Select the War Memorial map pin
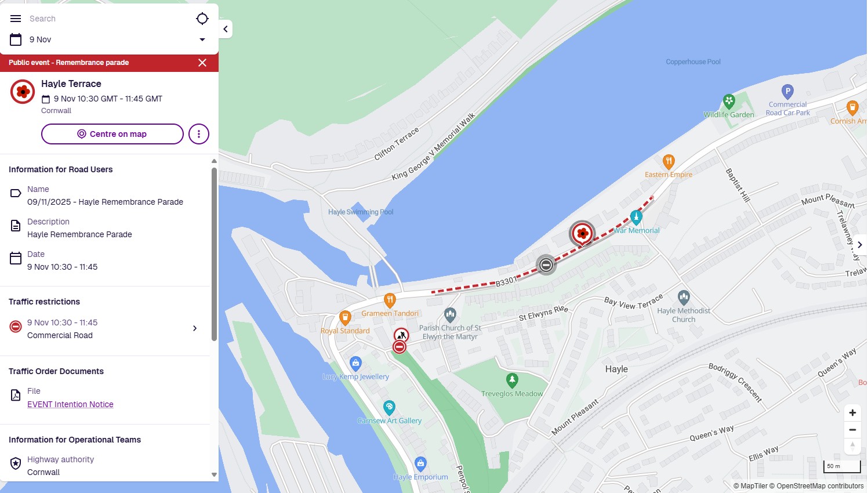 click(636, 217)
